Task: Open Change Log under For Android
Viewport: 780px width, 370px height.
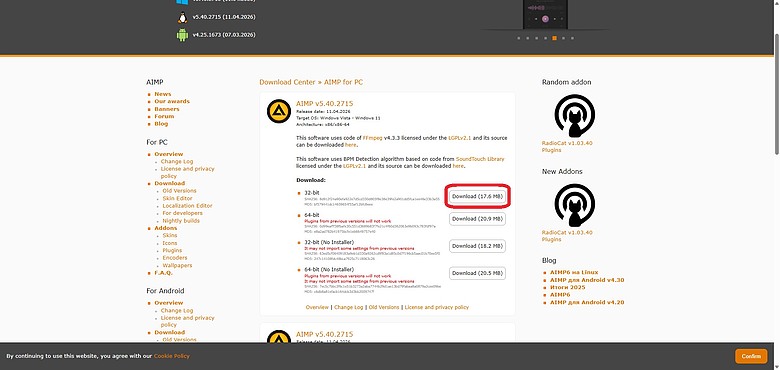Action: (x=177, y=311)
